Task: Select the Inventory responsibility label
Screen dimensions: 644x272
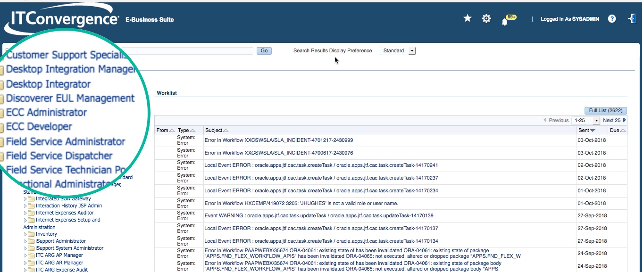Action: (x=46, y=234)
